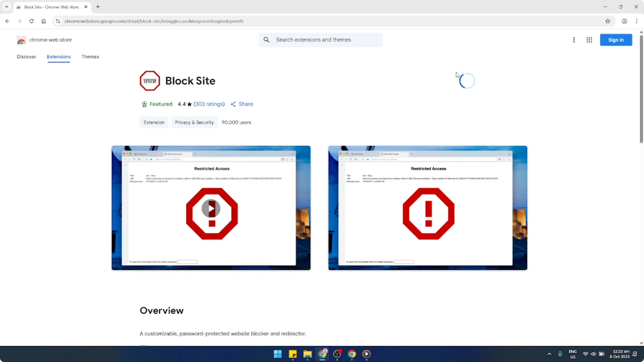Bookmark this page with the star icon
This screenshot has width=644, height=362.
point(608,21)
